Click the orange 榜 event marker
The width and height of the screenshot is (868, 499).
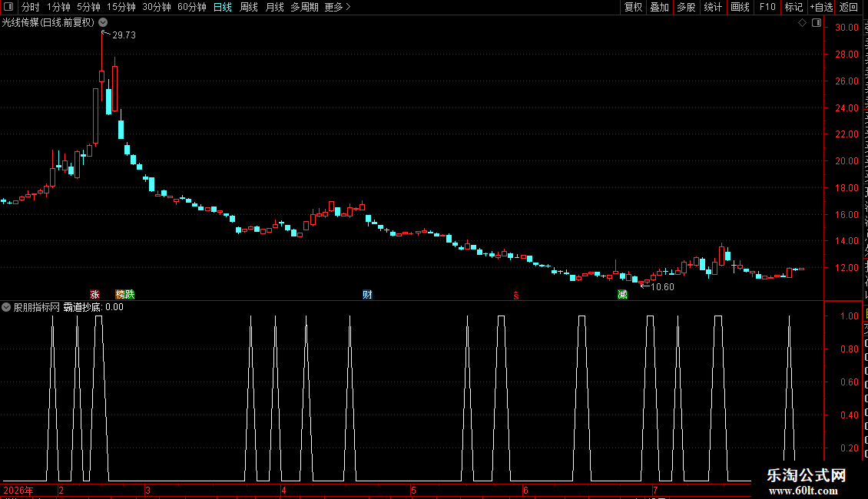[120, 294]
